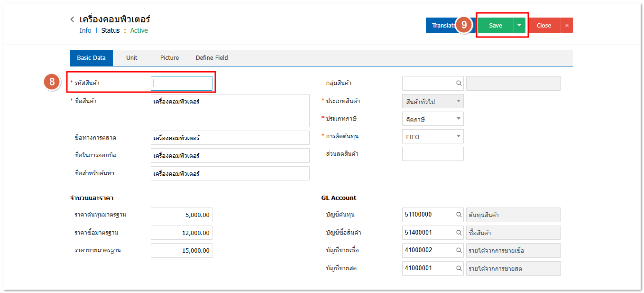This screenshot has height=293, width=644.
Task: Open the Save button dropdown arrow
Action: [519, 26]
